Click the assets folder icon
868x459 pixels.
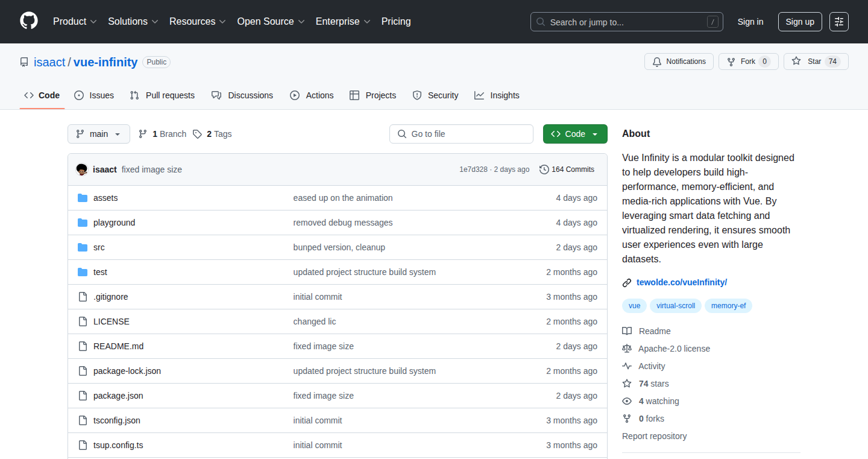[83, 198]
